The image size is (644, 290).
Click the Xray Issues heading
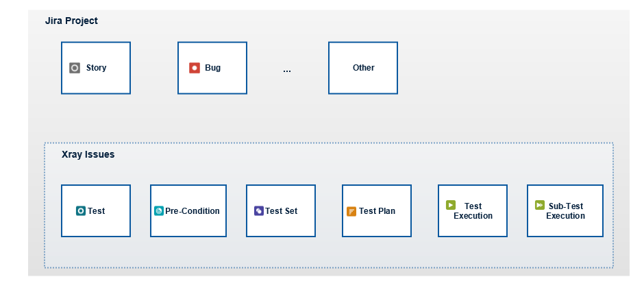pyautogui.click(x=88, y=155)
